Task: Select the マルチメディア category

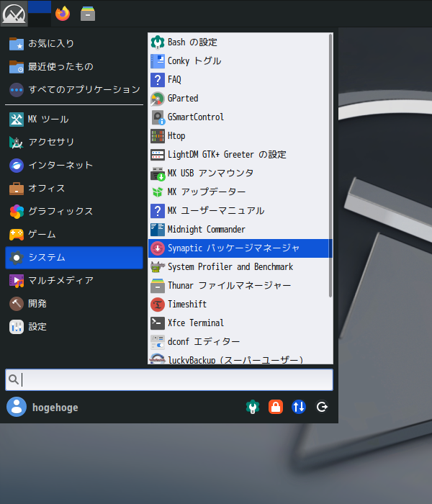Action: pos(74,281)
